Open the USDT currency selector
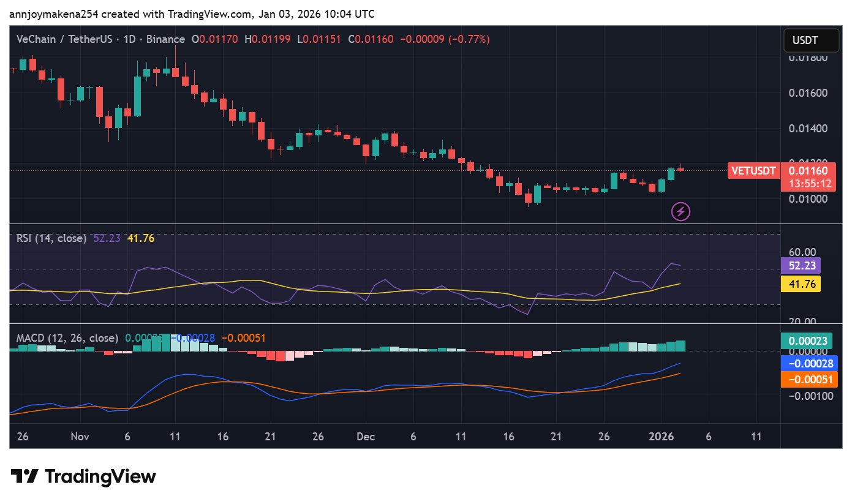The image size is (852, 504). (x=811, y=40)
